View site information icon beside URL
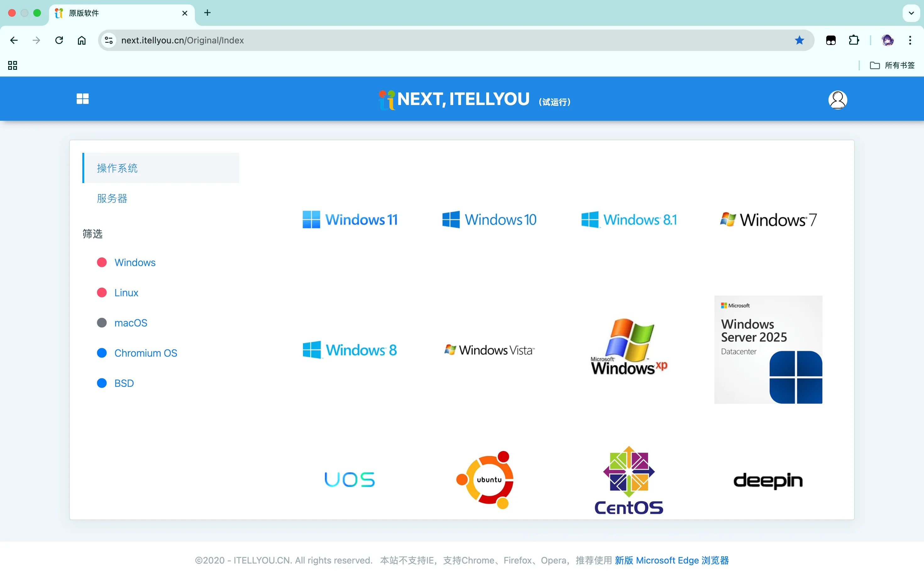 (x=108, y=40)
